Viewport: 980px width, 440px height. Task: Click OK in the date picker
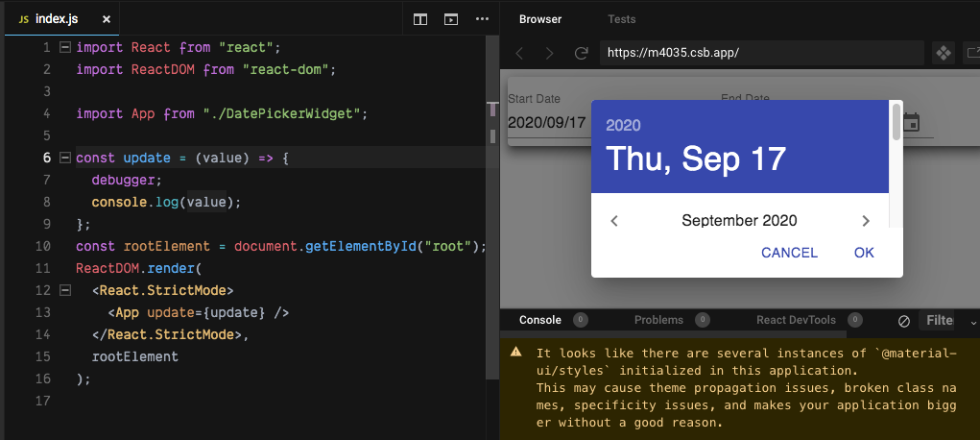tap(865, 253)
